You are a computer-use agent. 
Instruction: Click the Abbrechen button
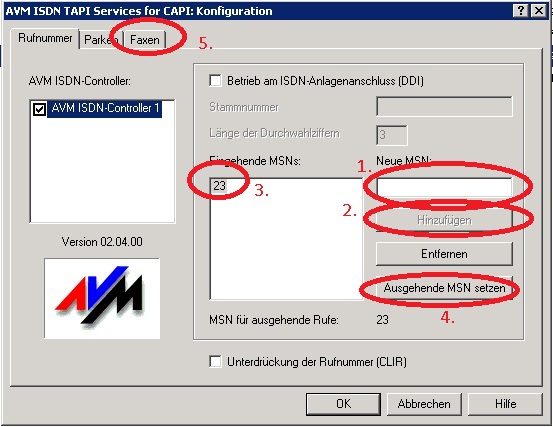pyautogui.click(x=424, y=404)
